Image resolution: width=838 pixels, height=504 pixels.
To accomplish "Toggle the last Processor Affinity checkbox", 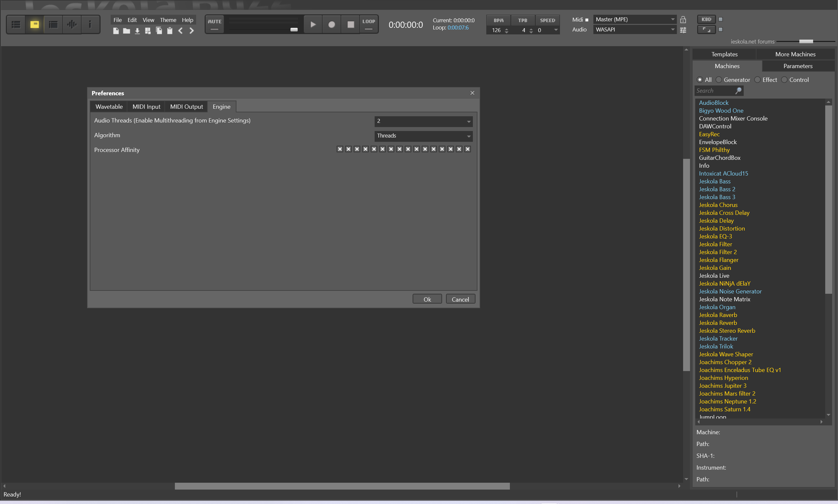I will (468, 149).
